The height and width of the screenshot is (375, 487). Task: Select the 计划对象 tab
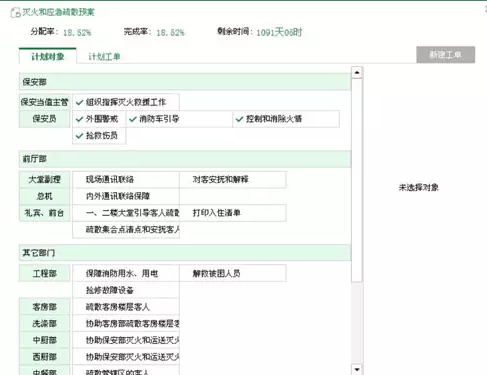coord(48,56)
